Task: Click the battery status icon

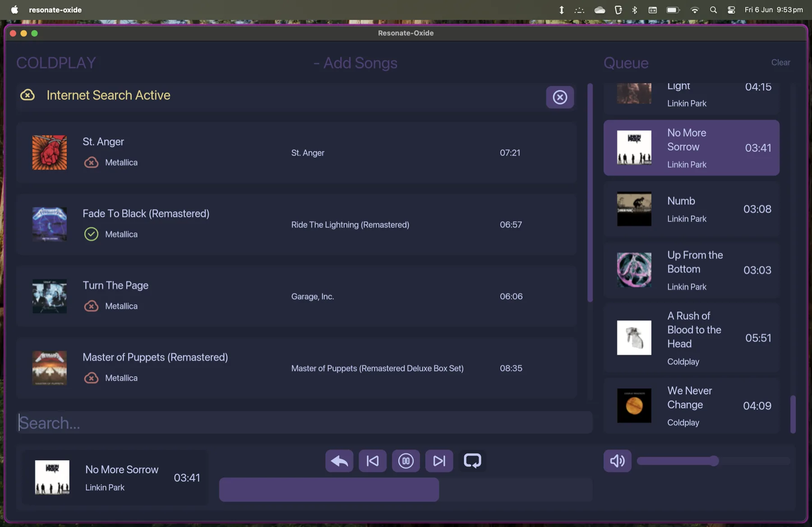Action: click(x=673, y=10)
